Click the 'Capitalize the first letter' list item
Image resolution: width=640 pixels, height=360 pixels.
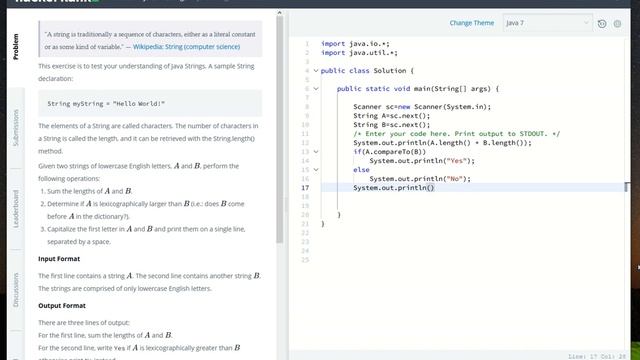tap(146, 235)
